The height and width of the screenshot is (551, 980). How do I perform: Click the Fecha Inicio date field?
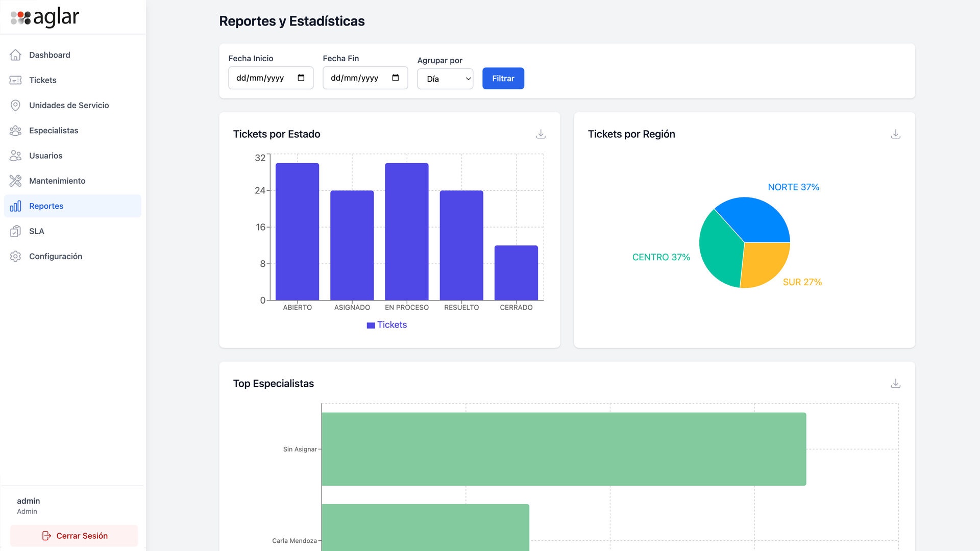coord(271,78)
